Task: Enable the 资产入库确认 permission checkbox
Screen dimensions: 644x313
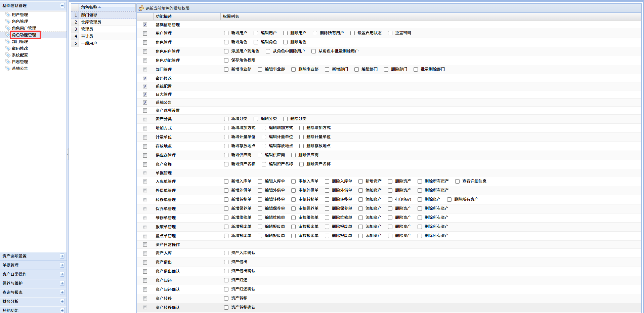Action: (x=226, y=253)
